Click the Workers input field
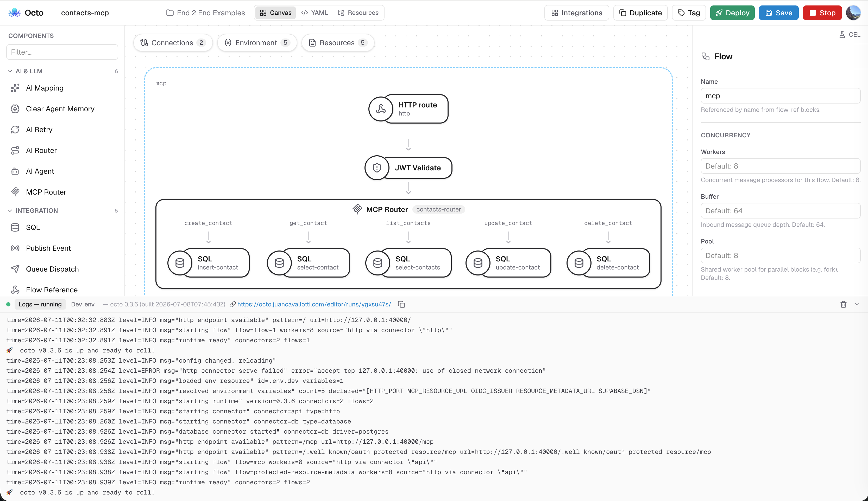 (780, 166)
